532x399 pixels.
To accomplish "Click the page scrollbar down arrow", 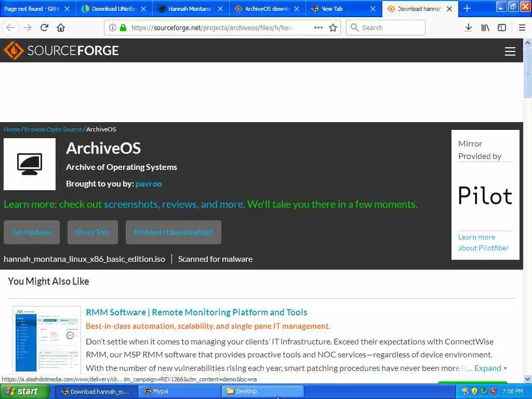I will tap(528, 379).
